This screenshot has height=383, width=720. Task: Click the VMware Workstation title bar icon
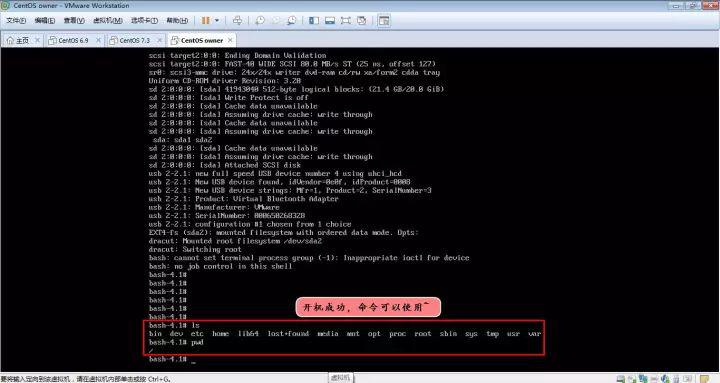tap(5, 6)
